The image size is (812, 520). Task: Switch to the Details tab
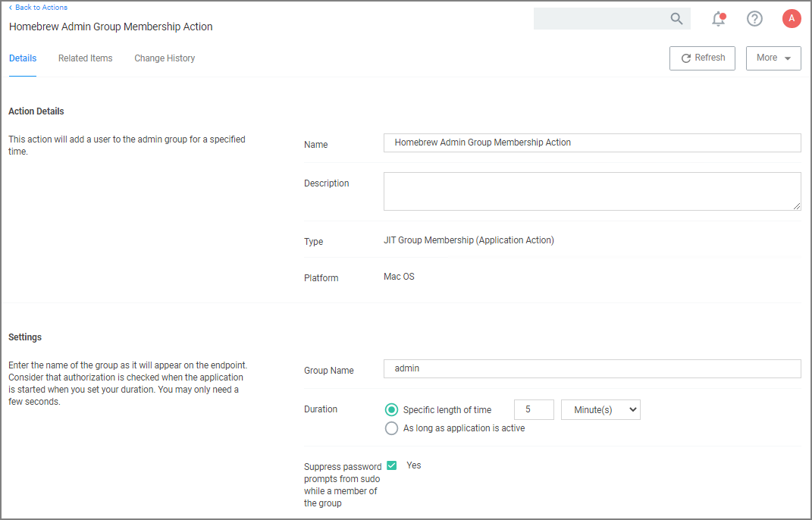[x=23, y=58]
